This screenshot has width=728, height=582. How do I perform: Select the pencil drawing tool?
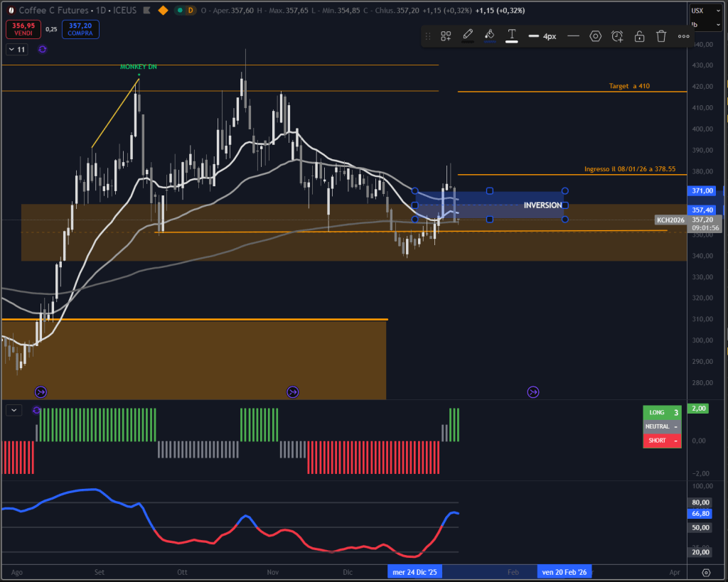click(468, 36)
